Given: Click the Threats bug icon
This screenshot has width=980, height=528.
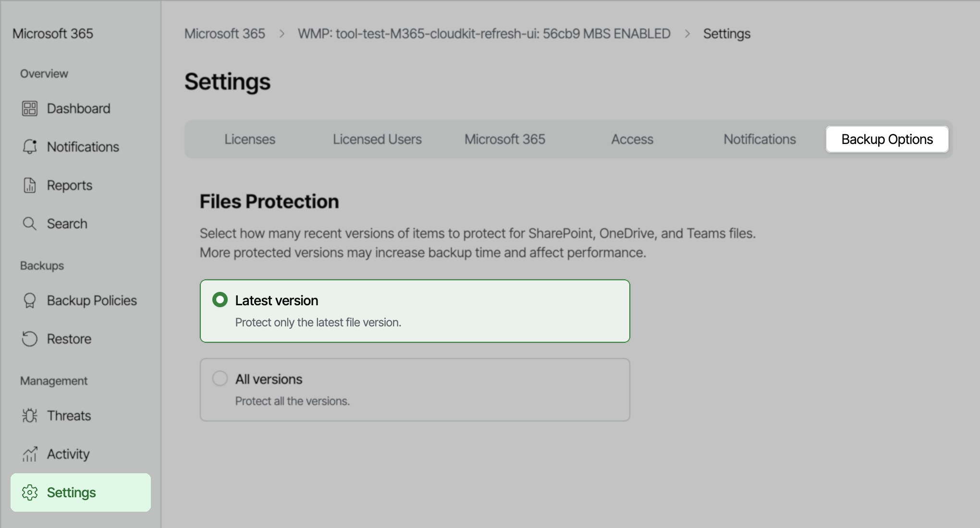Looking at the screenshot, I should tap(30, 415).
